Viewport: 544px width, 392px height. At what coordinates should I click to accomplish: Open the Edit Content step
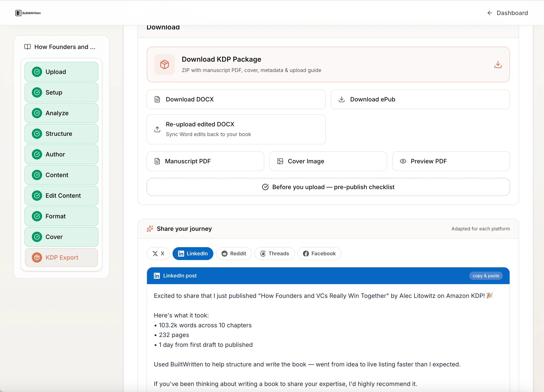point(61,196)
